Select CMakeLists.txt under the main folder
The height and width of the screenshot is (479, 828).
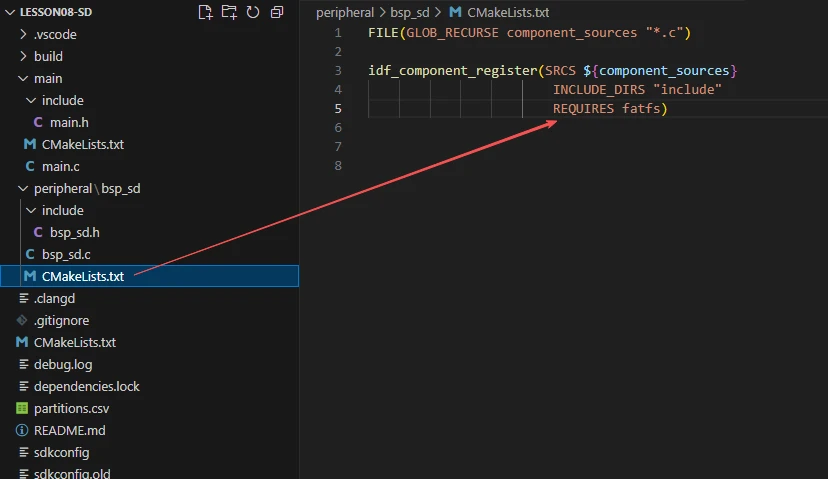82,144
